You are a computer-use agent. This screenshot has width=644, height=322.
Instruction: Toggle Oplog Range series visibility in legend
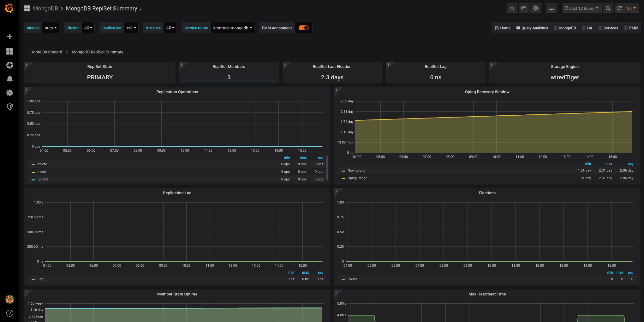coord(357,178)
